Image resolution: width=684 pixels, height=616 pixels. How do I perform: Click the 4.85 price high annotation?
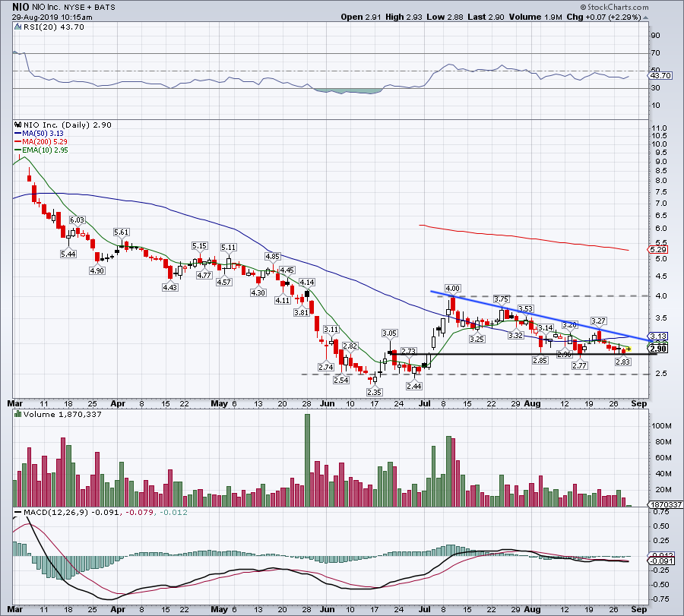click(x=273, y=257)
